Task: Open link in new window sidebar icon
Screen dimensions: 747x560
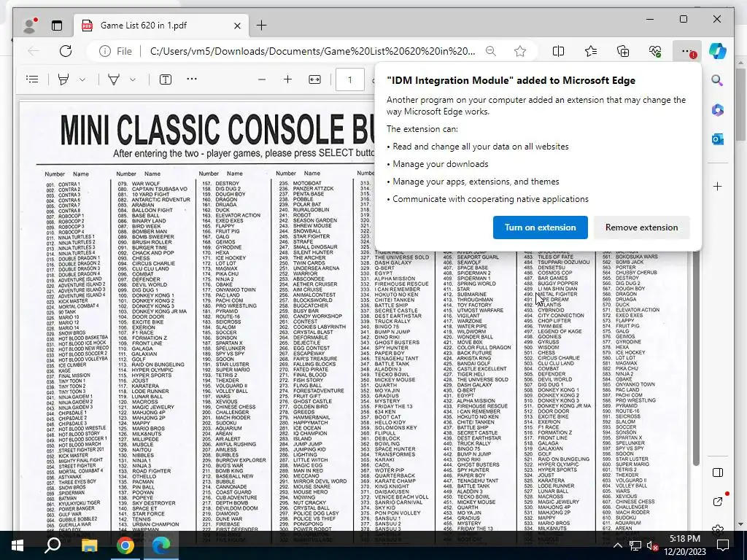Action: [718, 502]
